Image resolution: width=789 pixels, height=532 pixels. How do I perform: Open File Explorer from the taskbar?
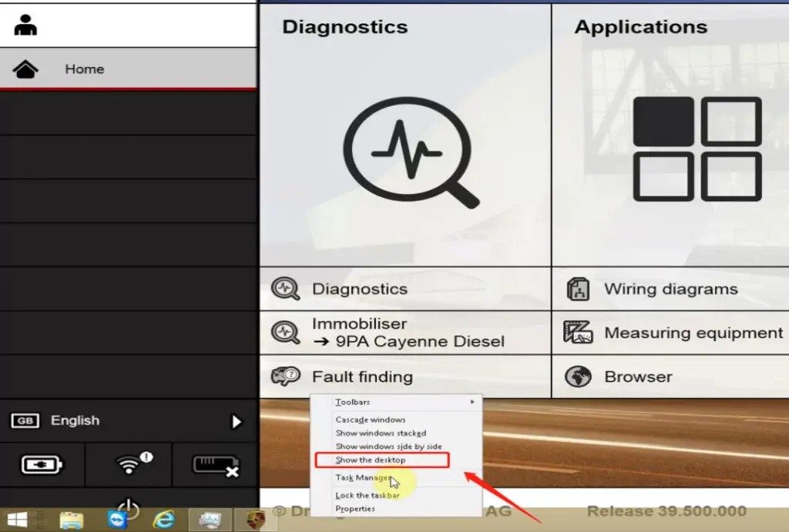[72, 520]
